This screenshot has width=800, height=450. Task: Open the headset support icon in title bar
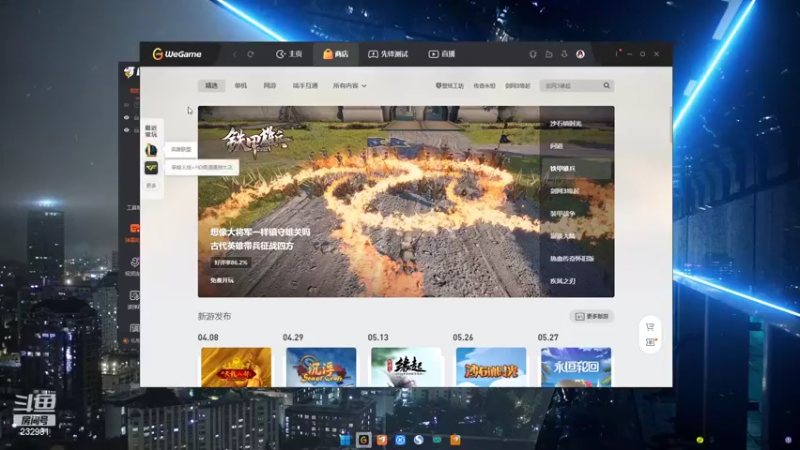coord(533,54)
